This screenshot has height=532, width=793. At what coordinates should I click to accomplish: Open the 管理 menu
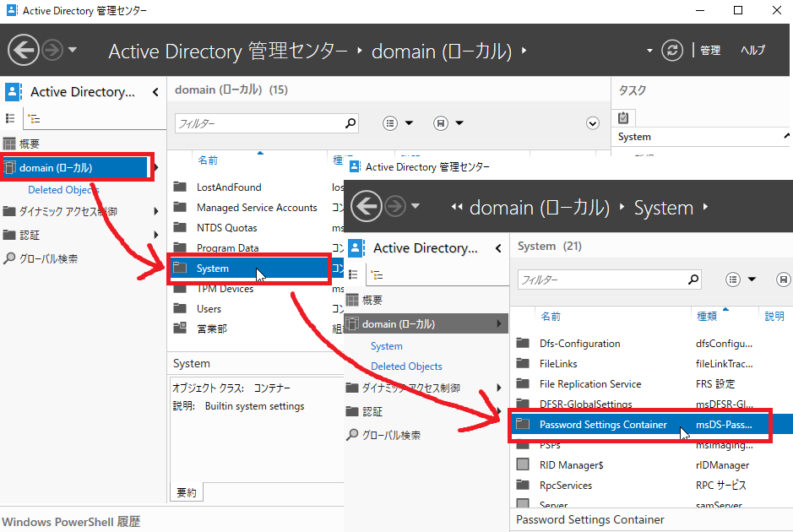click(710, 50)
